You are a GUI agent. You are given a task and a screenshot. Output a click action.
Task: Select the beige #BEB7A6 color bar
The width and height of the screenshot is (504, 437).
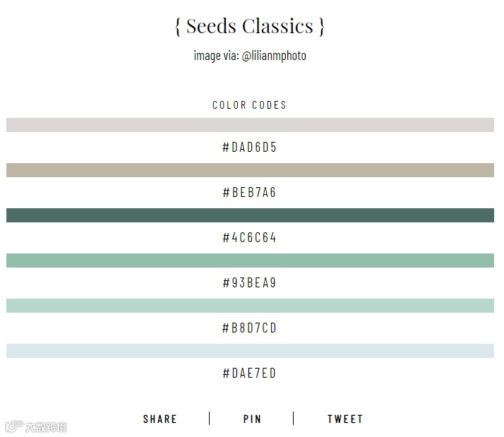(x=250, y=170)
